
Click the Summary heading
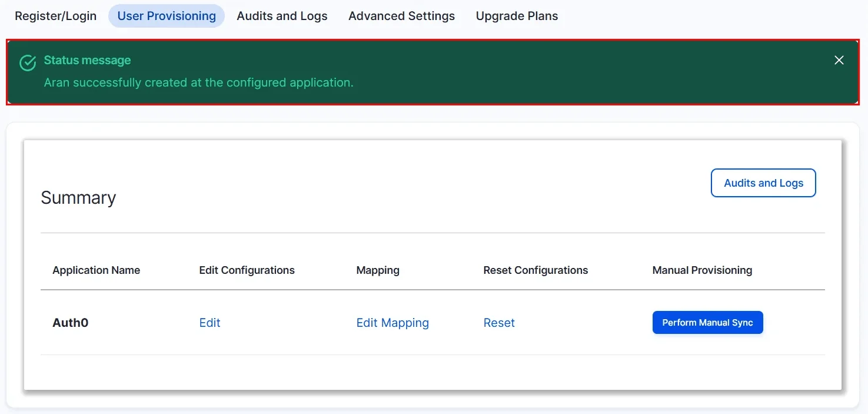point(78,198)
